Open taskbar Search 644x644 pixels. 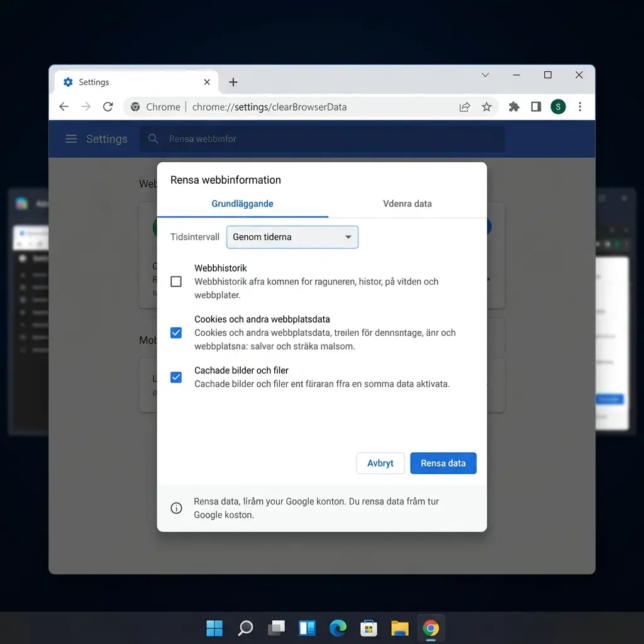click(x=246, y=628)
